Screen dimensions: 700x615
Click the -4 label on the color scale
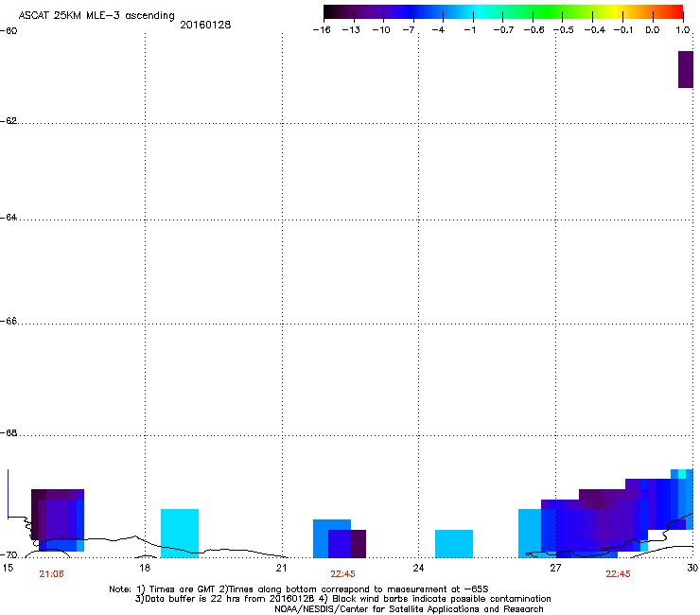click(x=438, y=30)
